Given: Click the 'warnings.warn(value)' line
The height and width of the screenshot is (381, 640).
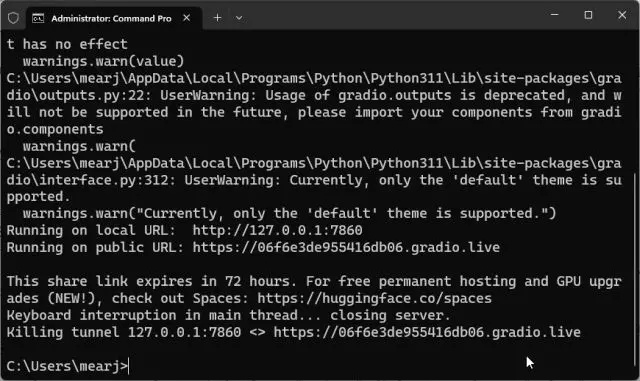Looking at the screenshot, I should [104, 61].
